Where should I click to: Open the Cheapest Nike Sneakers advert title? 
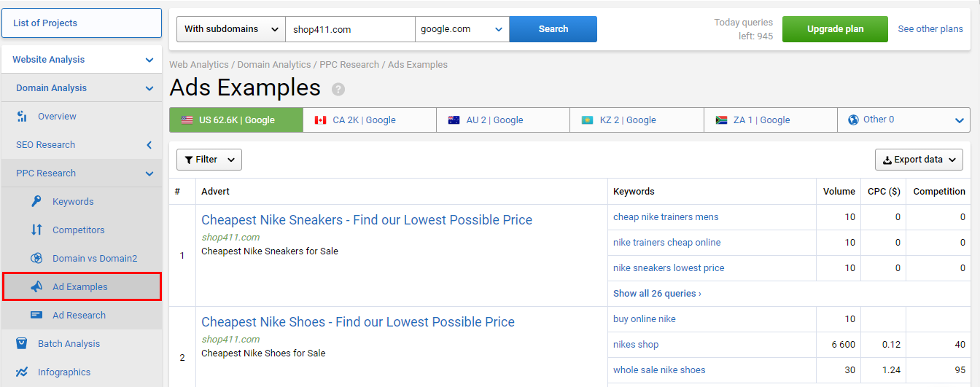pos(367,220)
